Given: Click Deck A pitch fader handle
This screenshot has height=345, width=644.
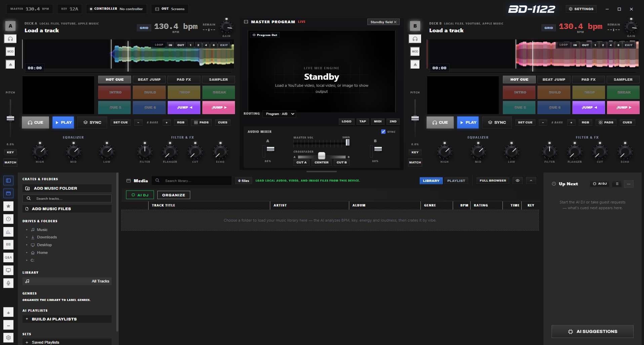Looking at the screenshot, I should point(10,118).
